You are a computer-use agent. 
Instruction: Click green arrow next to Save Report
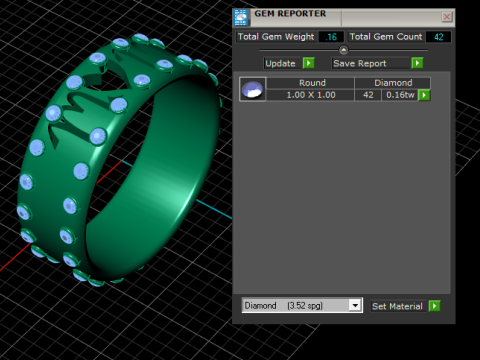tap(417, 63)
